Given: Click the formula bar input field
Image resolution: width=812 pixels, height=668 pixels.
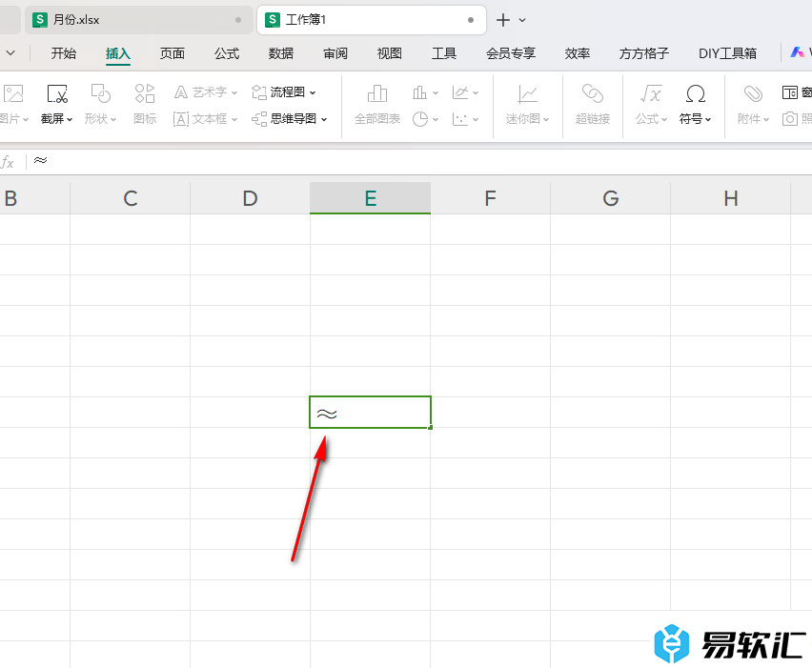Looking at the screenshot, I should (420, 162).
